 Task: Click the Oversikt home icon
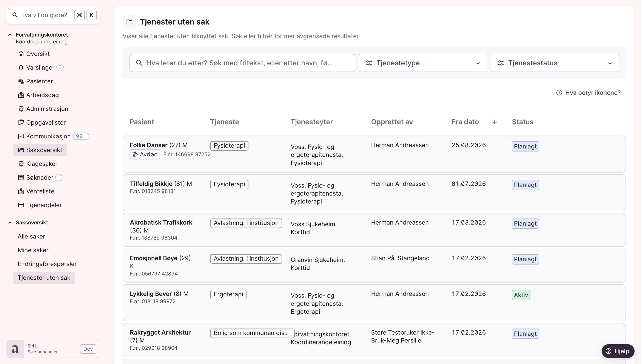pos(21,54)
